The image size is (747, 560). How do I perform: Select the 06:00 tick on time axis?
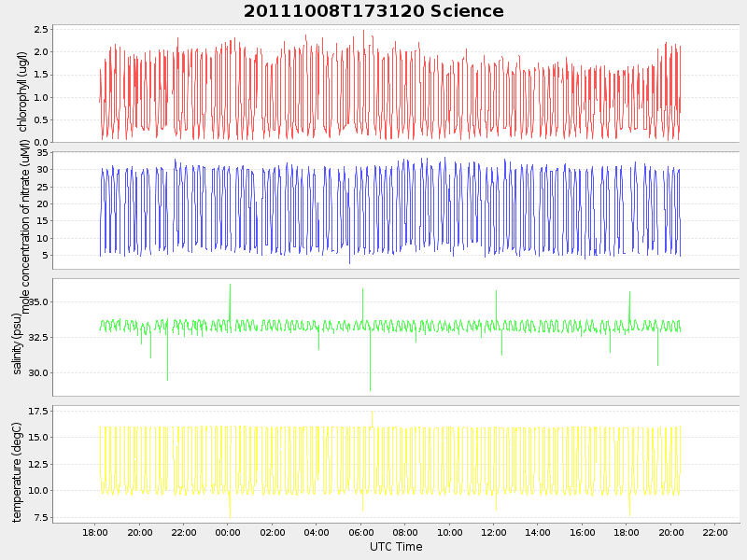pyautogui.click(x=360, y=532)
